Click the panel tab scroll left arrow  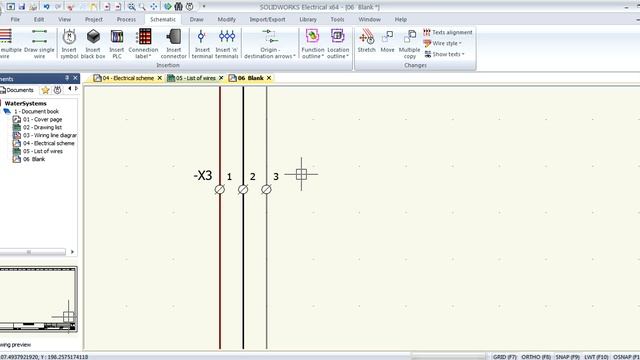pos(70,89)
